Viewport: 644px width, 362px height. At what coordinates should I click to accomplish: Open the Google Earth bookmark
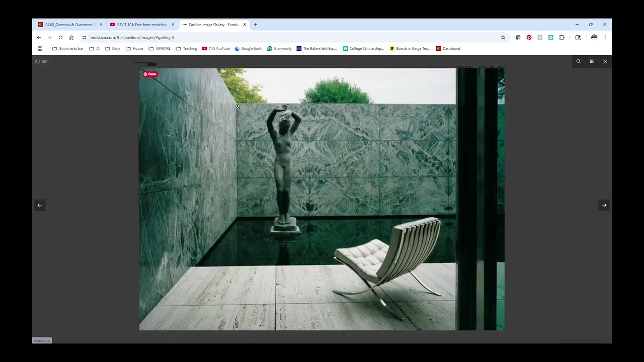[x=249, y=49]
